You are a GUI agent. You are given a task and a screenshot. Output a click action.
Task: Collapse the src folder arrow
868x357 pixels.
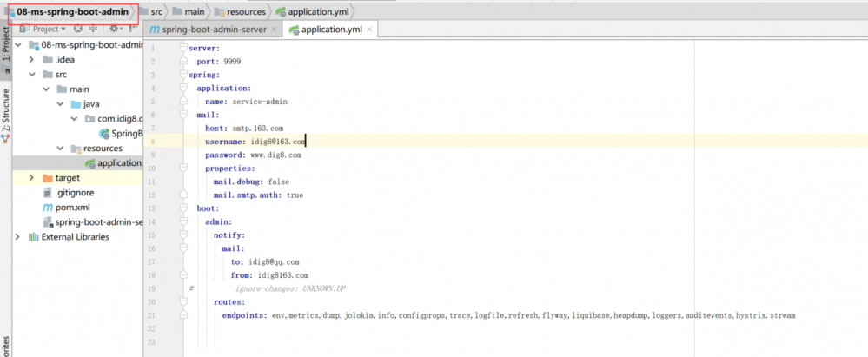click(32, 75)
